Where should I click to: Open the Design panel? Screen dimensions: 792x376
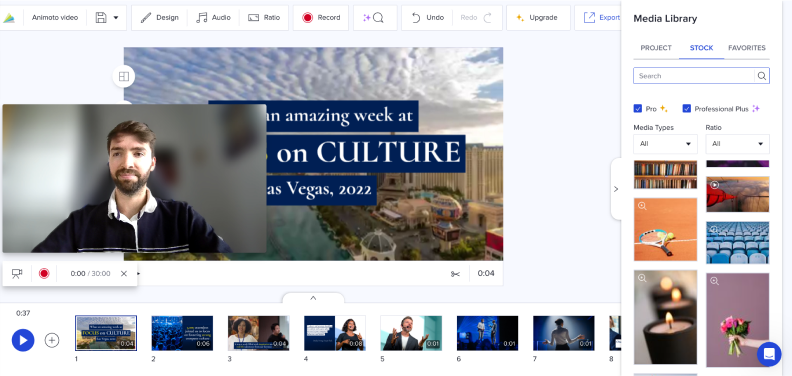(160, 18)
